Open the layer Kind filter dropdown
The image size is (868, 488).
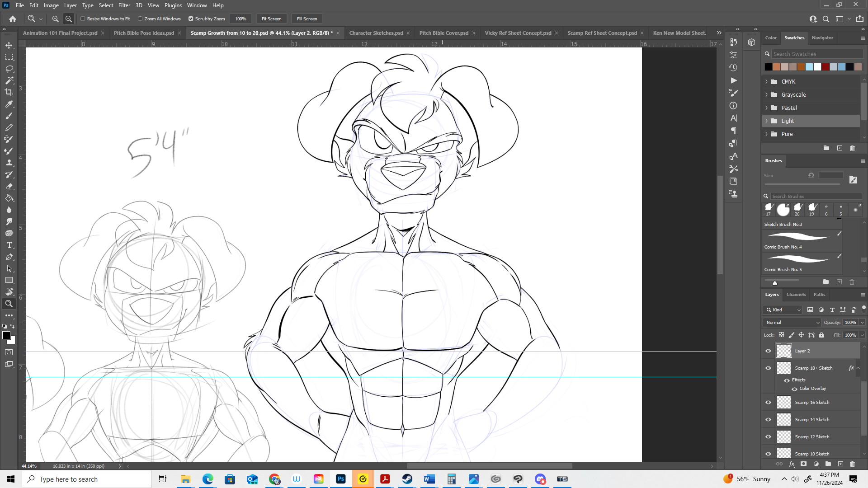[783, 310]
